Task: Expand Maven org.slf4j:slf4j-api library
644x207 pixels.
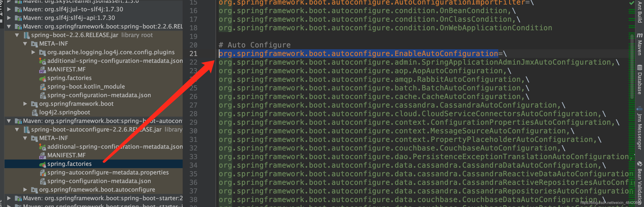Action: click(x=9, y=18)
